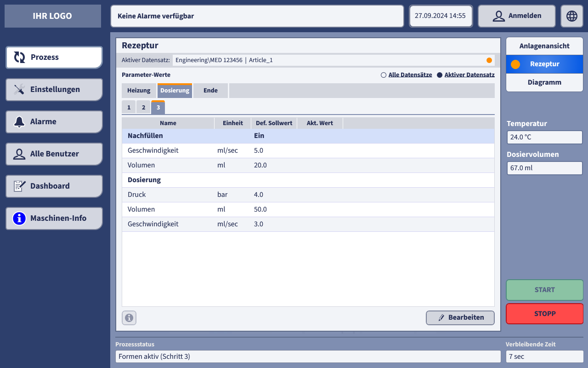Click the Ein value in Nachfüllen row
Viewport: 588px width, 368px height.
click(259, 136)
